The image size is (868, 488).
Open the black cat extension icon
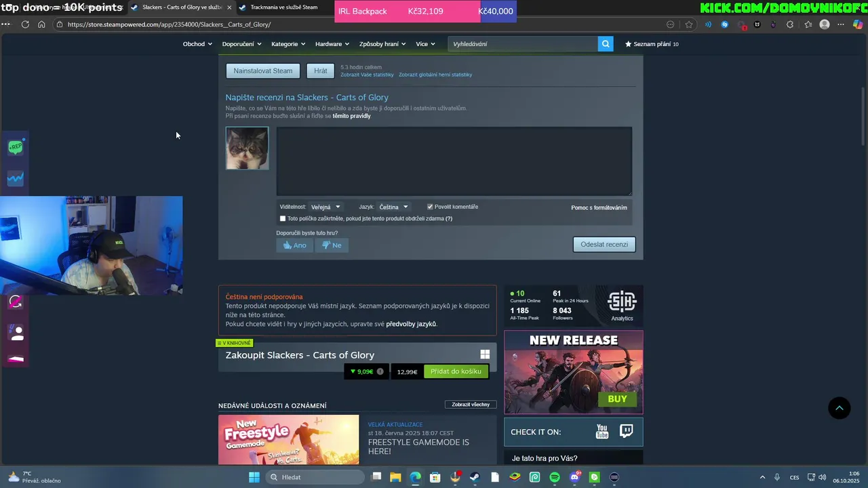click(x=757, y=24)
